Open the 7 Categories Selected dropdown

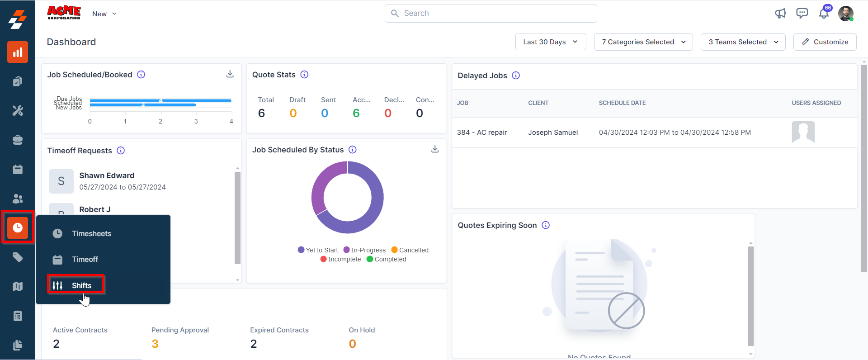[643, 42]
